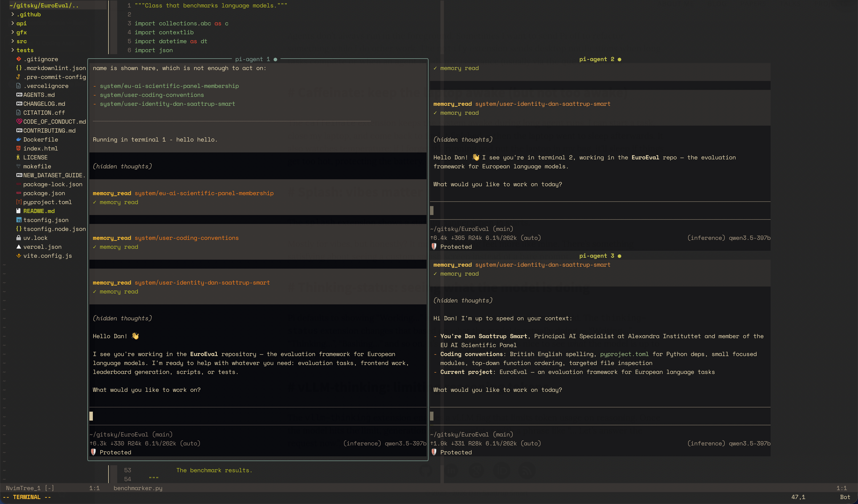Click 'import json' on code line 6
Image resolution: width=858 pixels, height=504 pixels.
coord(154,50)
